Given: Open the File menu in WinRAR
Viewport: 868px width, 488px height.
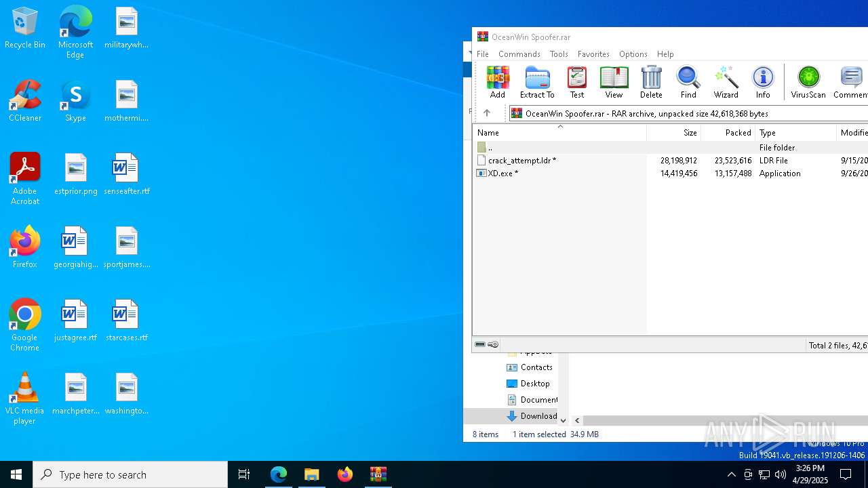Looking at the screenshot, I should tap(483, 54).
